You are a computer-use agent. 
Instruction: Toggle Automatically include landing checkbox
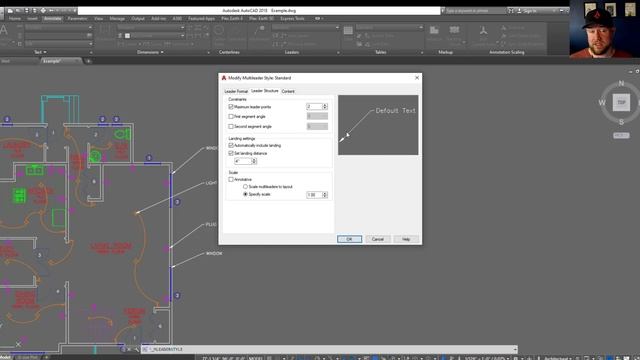point(231,145)
